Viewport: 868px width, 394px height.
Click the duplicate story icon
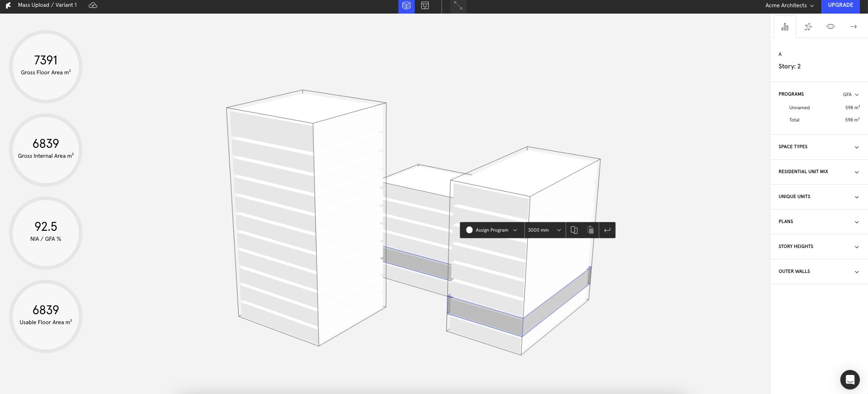(574, 230)
